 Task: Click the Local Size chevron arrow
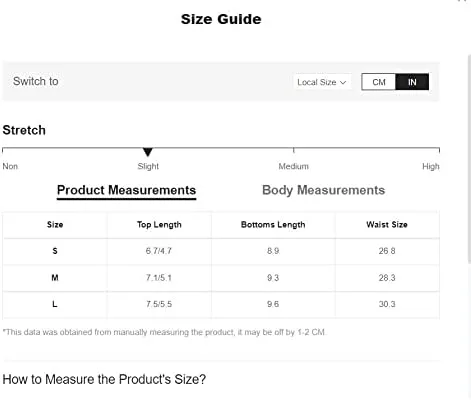[343, 82]
